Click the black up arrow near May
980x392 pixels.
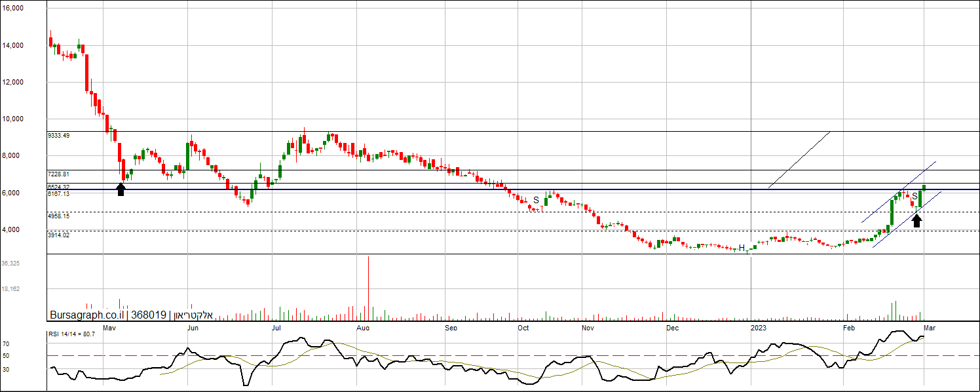(x=121, y=189)
